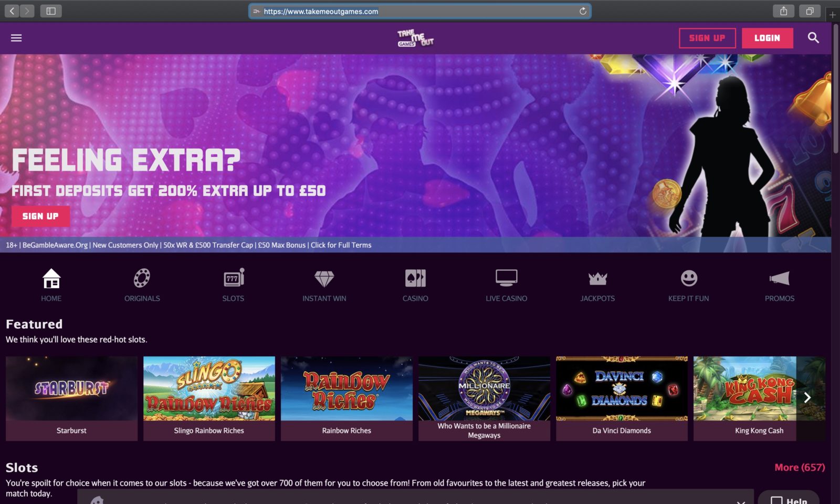The width and height of the screenshot is (840, 504).
Task: Select the Instant Win diamond icon
Action: point(324,278)
